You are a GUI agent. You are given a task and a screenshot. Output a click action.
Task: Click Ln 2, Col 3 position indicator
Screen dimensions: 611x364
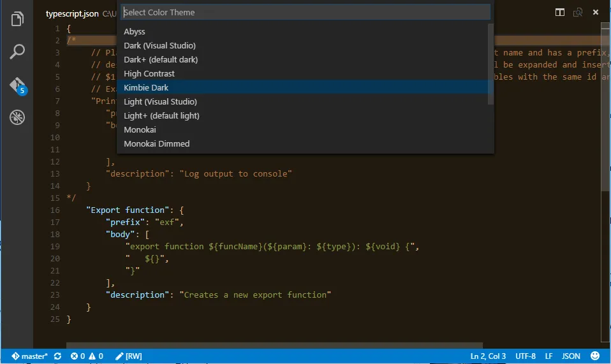pos(488,356)
